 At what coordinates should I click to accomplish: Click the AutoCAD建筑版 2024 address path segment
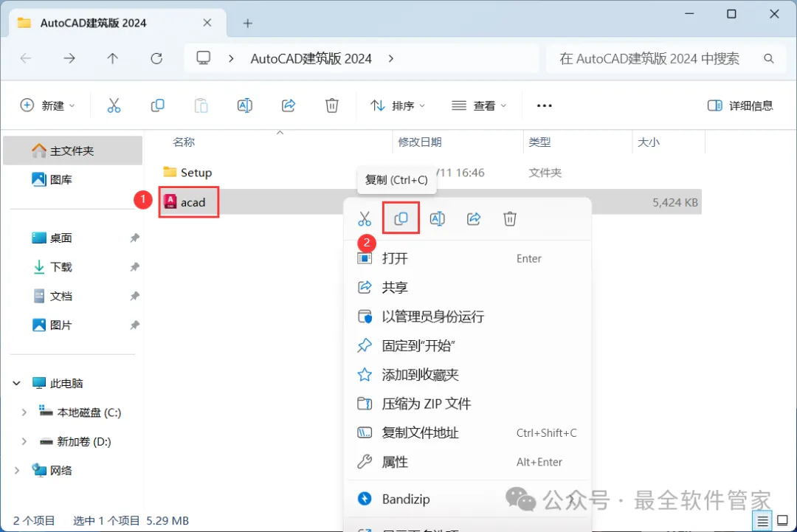311,58
